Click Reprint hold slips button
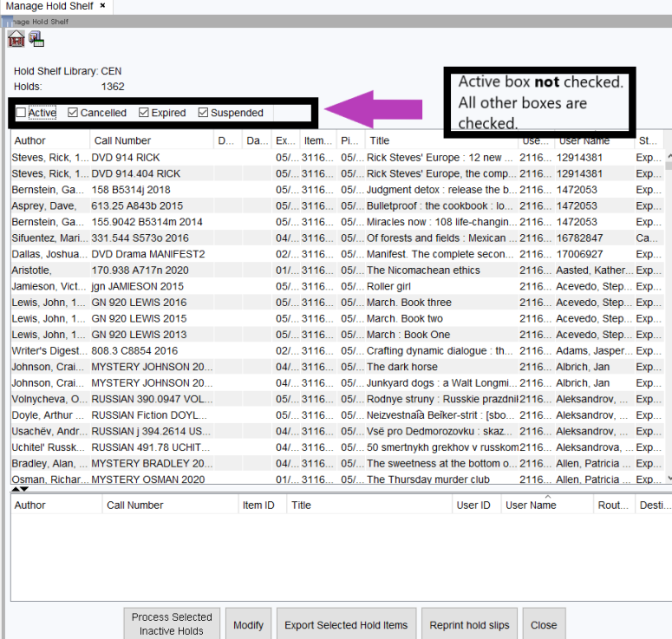The image size is (672, 639). (x=469, y=625)
